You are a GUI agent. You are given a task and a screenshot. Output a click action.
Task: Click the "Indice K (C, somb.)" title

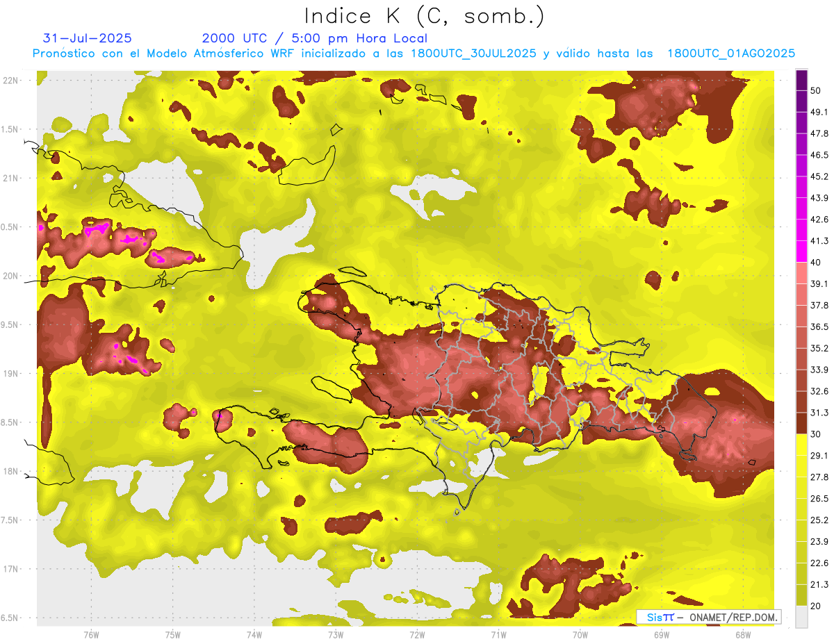coord(424,16)
